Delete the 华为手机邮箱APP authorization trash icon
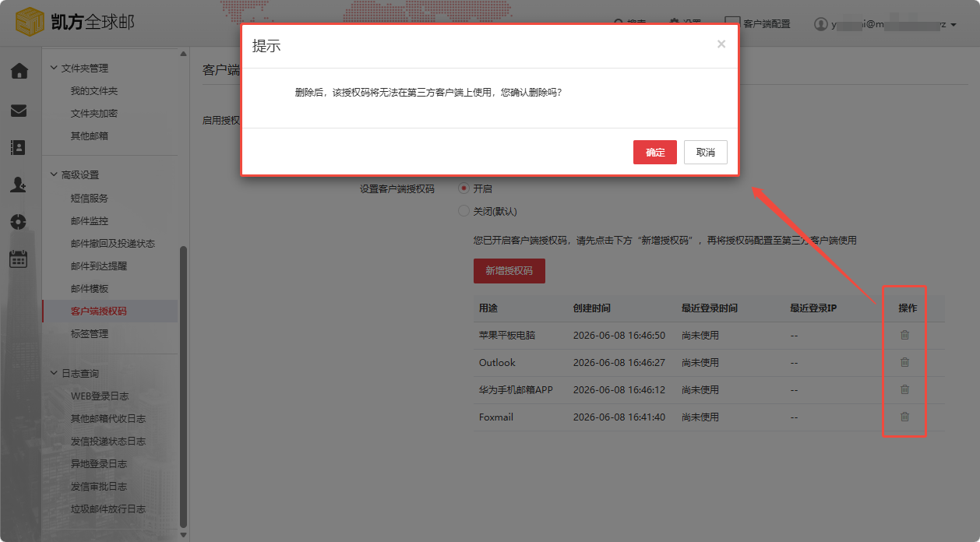The width and height of the screenshot is (980, 542). [x=904, y=389]
